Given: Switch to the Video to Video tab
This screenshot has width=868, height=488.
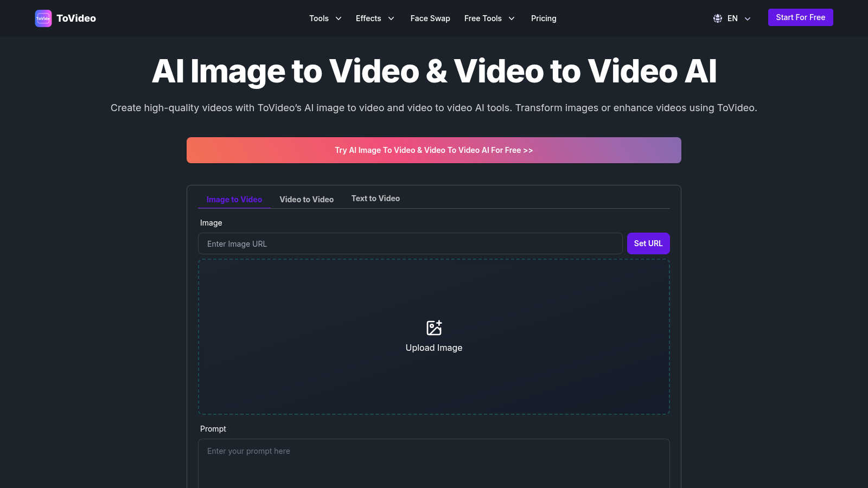Looking at the screenshot, I should [x=307, y=199].
